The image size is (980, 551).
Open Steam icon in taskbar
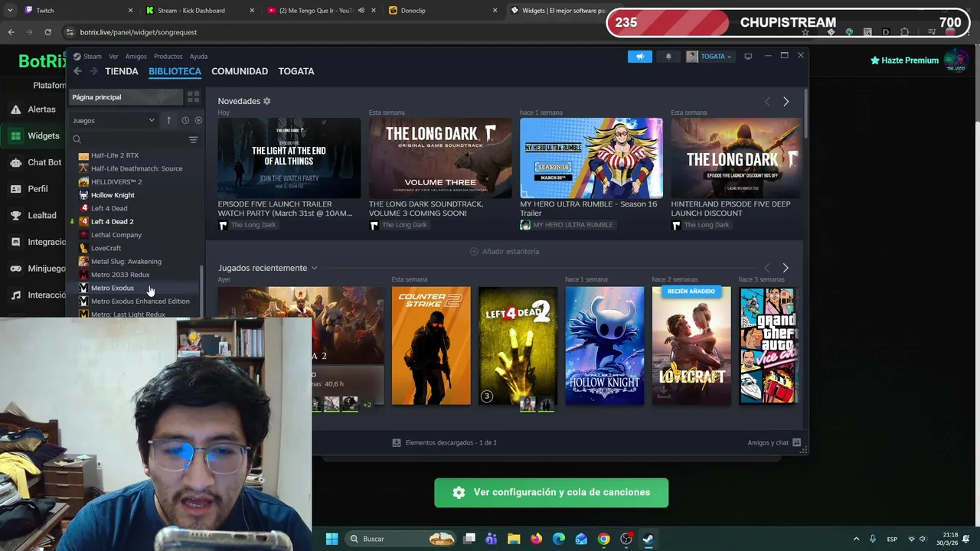pyautogui.click(x=648, y=539)
